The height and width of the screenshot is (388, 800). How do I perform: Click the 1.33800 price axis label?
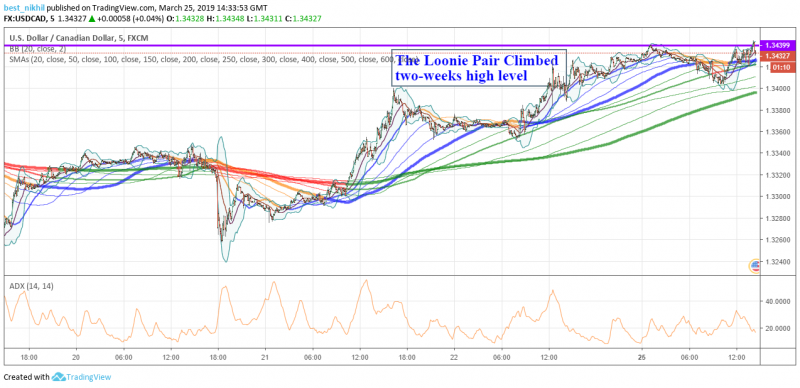[x=777, y=110]
